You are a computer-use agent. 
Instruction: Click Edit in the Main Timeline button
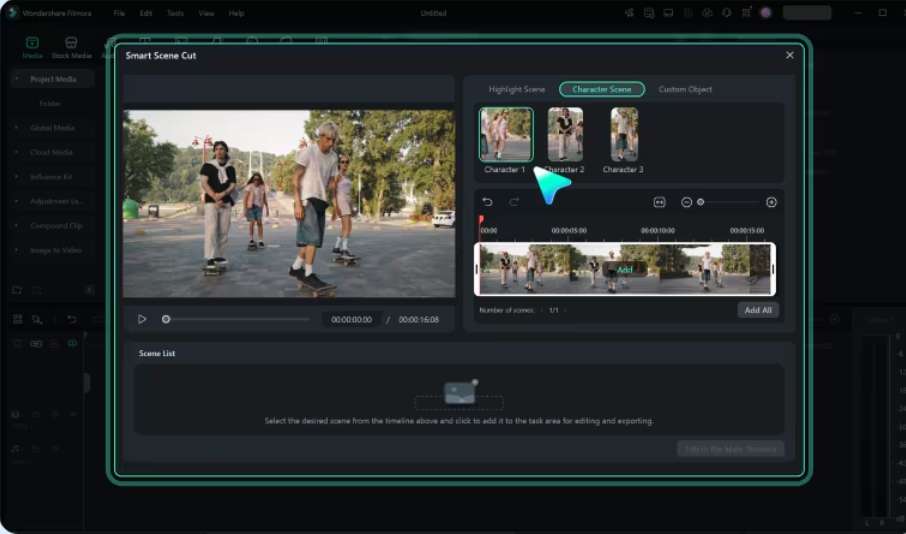point(730,449)
